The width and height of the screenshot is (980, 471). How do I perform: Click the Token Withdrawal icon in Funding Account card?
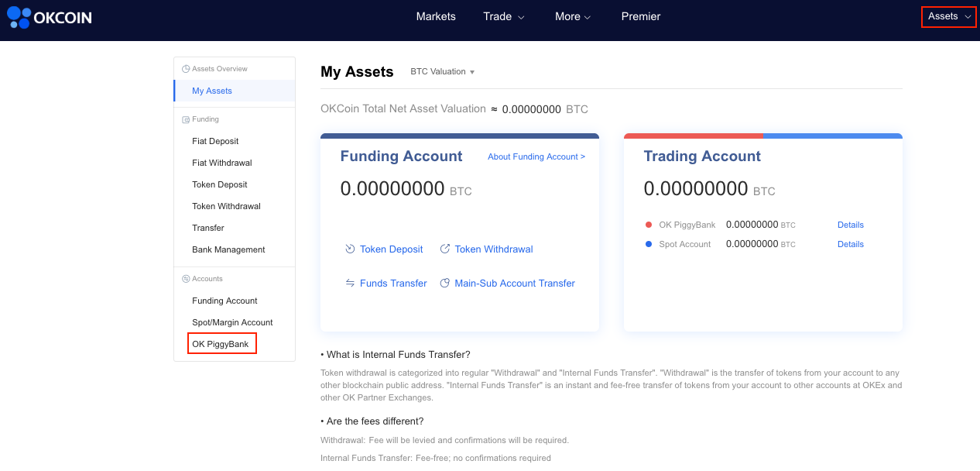pos(445,249)
